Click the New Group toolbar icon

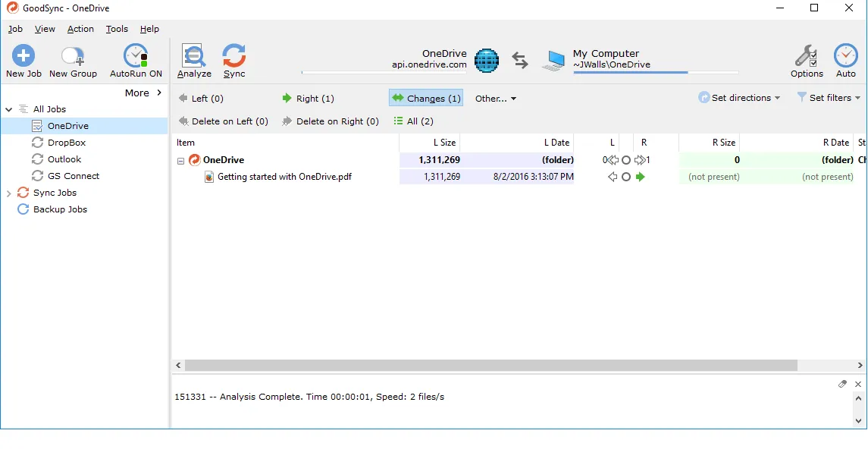click(73, 56)
